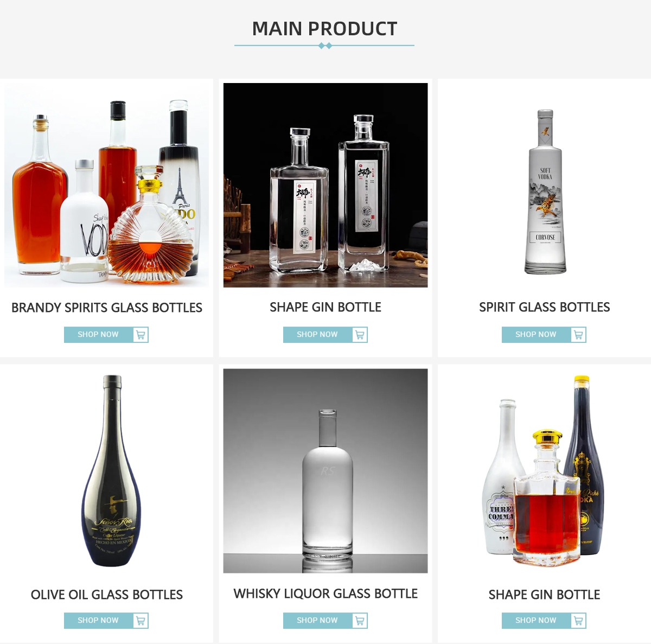Open the Brandy Spirits Glass Bottles title link
The height and width of the screenshot is (644, 651).
tap(107, 308)
